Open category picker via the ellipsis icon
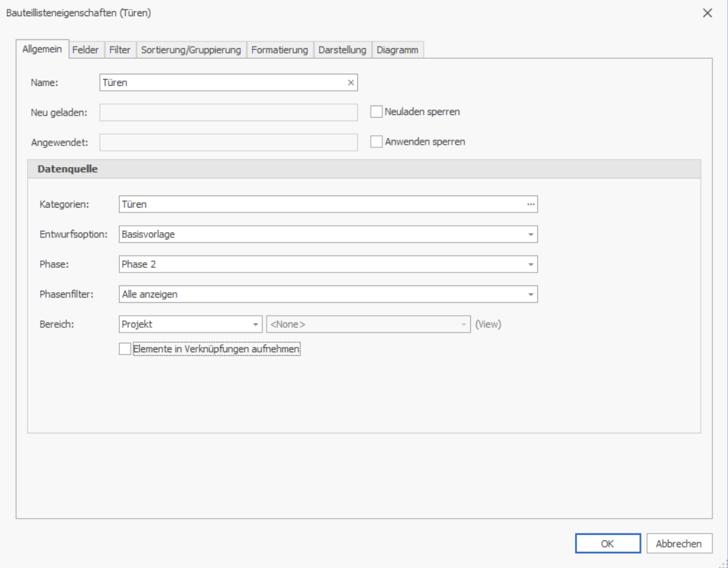This screenshot has height=568, width=728. (530, 204)
